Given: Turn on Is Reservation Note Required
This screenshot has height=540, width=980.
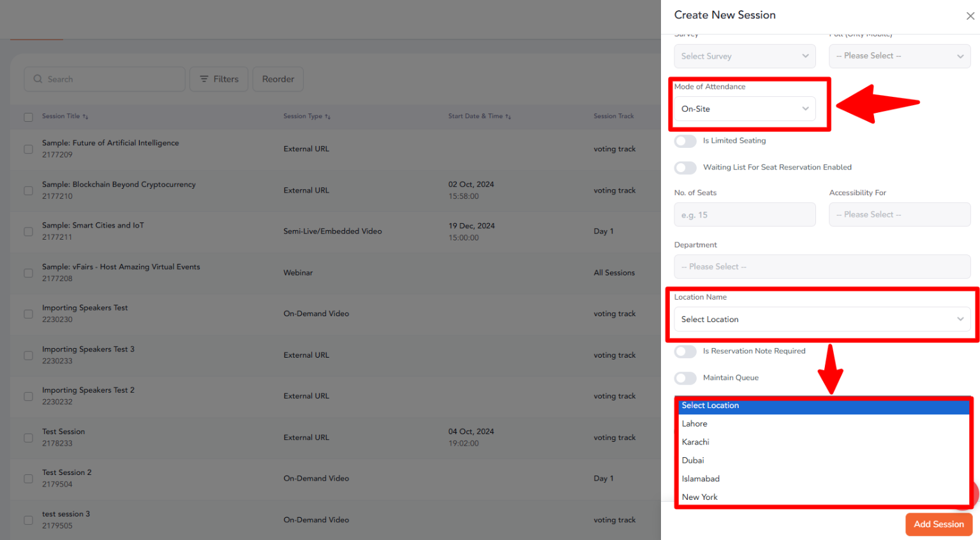Looking at the screenshot, I should 685,351.
